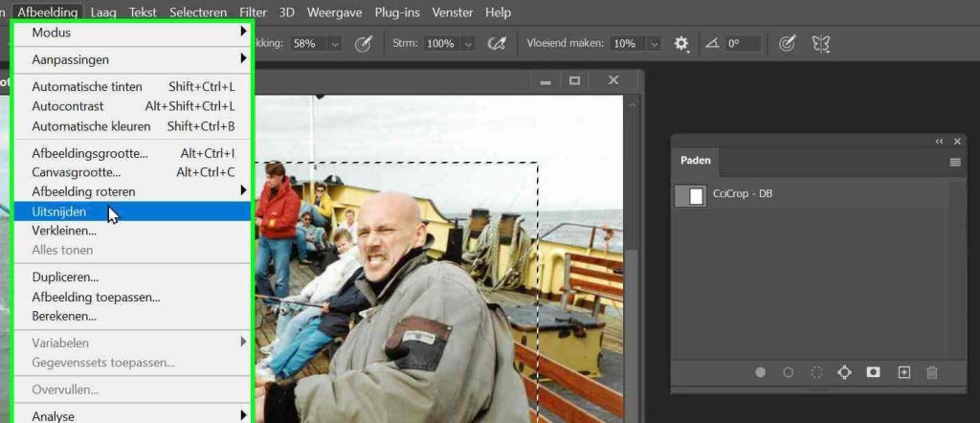Click the symmetry butterfly icon
This screenshot has height=423, width=980.
820,43
